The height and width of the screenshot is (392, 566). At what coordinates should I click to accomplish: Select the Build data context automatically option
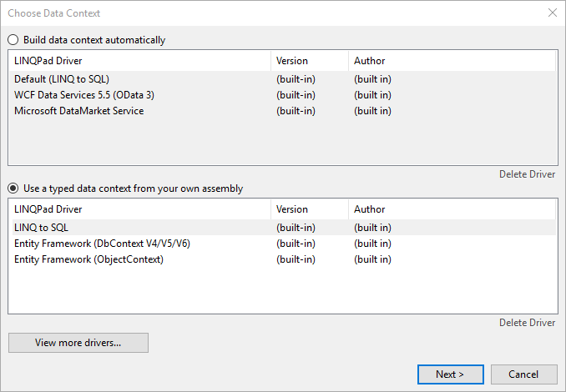(x=13, y=40)
